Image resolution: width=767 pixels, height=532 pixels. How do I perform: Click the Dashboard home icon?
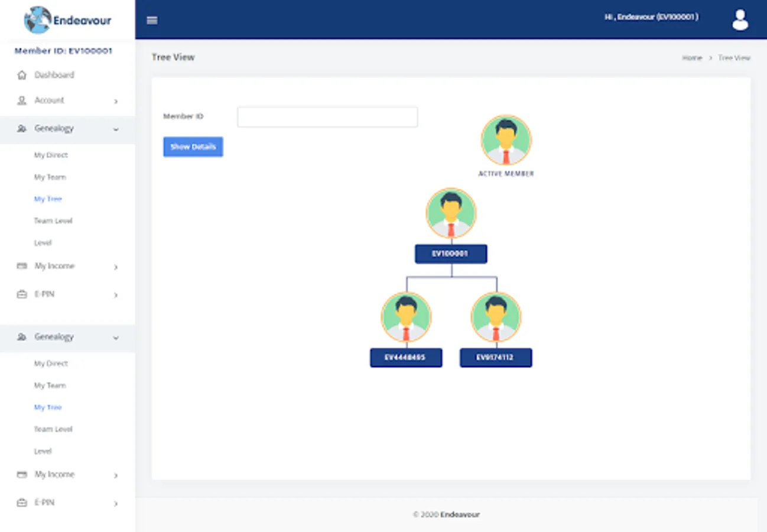click(x=22, y=75)
